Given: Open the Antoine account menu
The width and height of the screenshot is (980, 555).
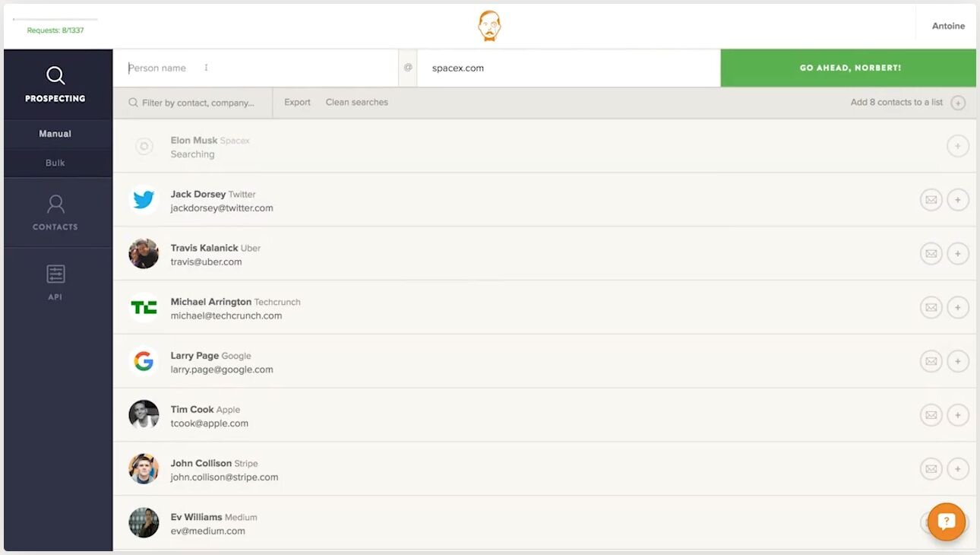Looking at the screenshot, I should 948,26.
